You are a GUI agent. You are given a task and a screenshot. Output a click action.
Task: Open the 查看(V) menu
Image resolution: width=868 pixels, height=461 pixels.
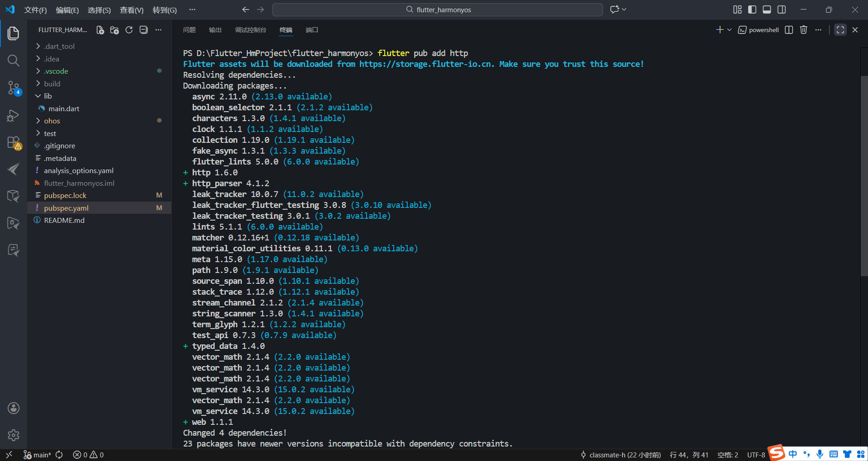[x=132, y=10]
